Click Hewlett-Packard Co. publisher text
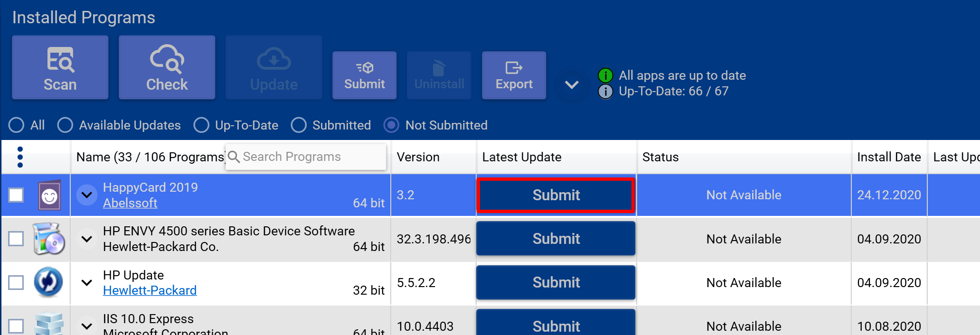 pos(161,247)
